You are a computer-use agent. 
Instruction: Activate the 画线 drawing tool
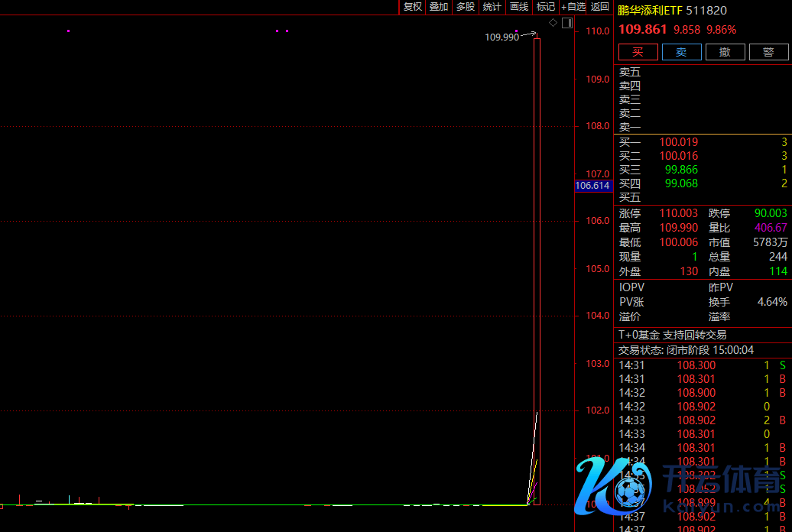click(519, 7)
